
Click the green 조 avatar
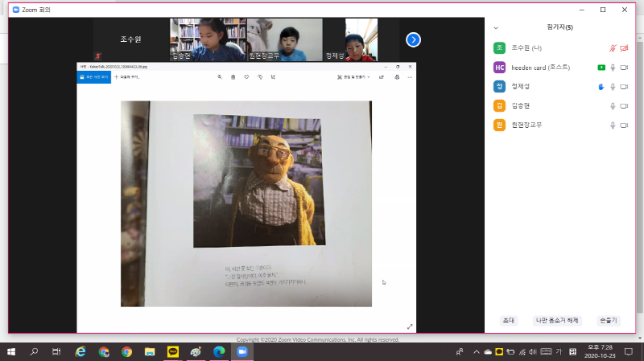pos(499,48)
